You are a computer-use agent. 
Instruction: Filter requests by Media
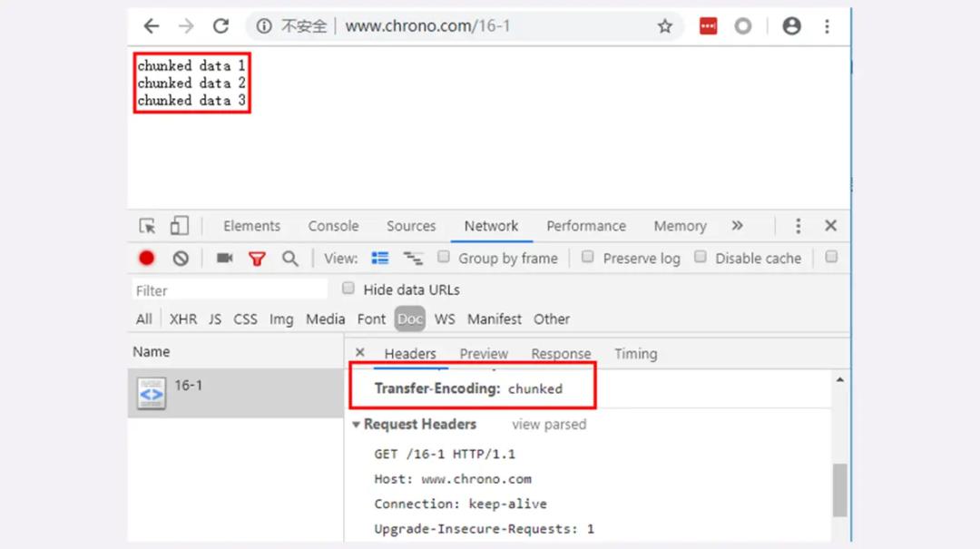pyautogui.click(x=325, y=319)
